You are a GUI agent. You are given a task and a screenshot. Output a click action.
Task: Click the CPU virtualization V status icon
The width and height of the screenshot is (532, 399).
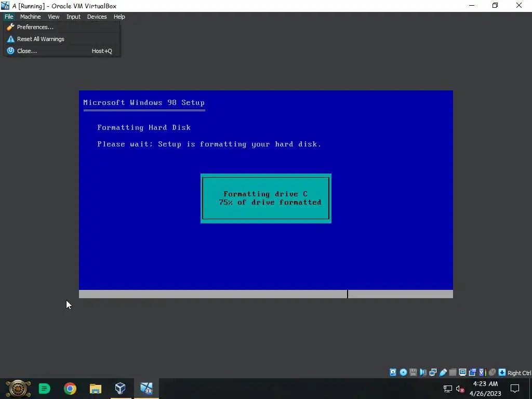click(482, 373)
